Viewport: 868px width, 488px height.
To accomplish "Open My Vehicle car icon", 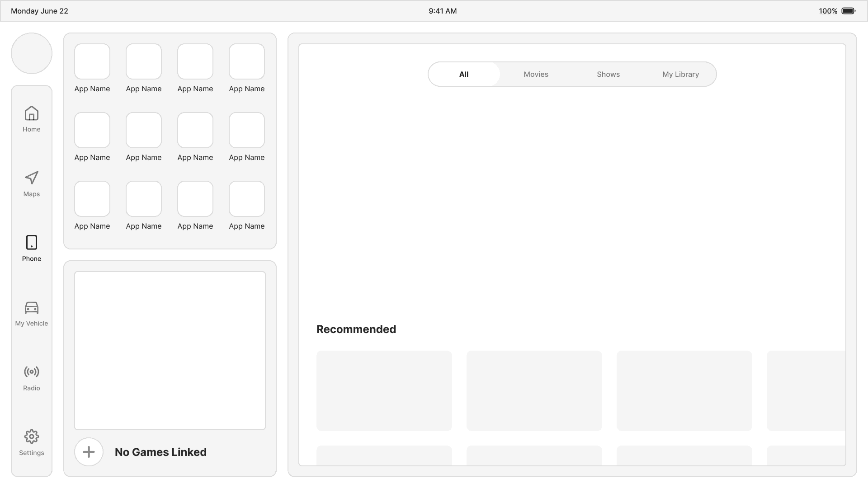I will (x=32, y=308).
